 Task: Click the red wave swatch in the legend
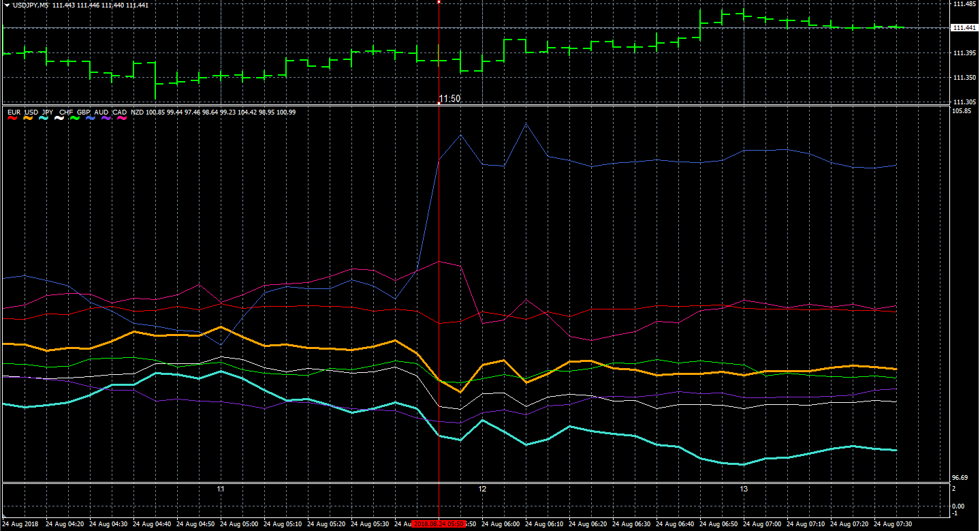pos(12,118)
